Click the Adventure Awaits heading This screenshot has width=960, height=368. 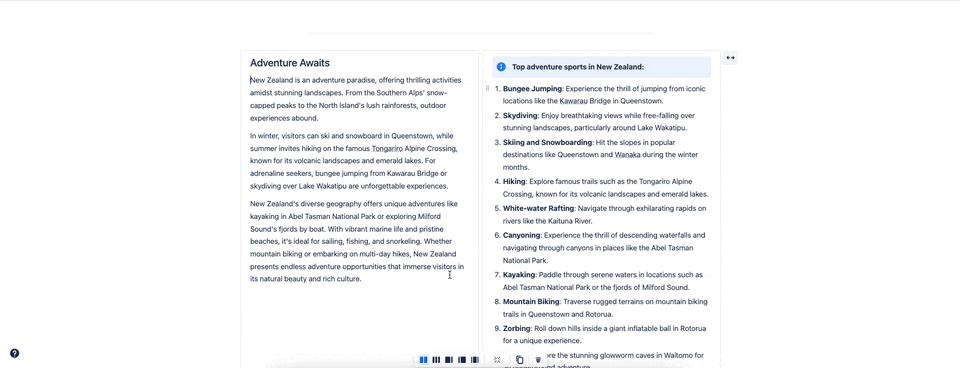click(290, 63)
